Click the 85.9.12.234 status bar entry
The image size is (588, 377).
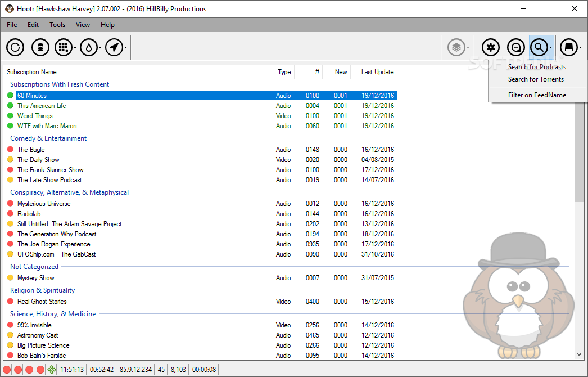pos(135,370)
